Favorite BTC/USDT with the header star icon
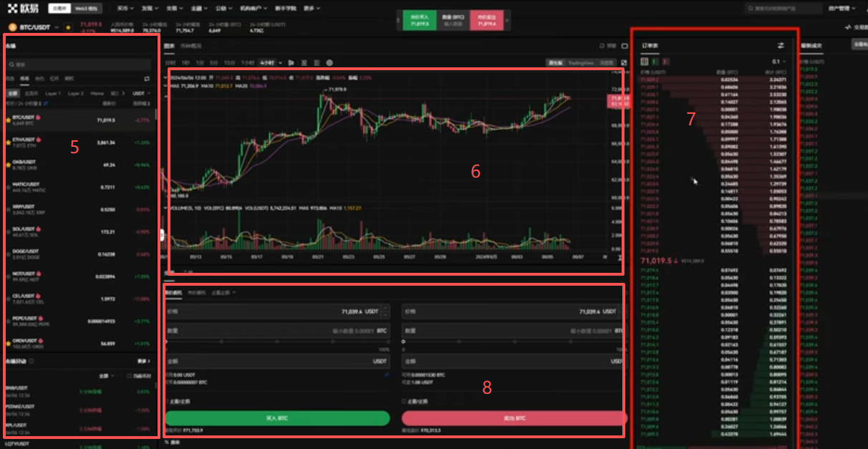 (x=68, y=27)
